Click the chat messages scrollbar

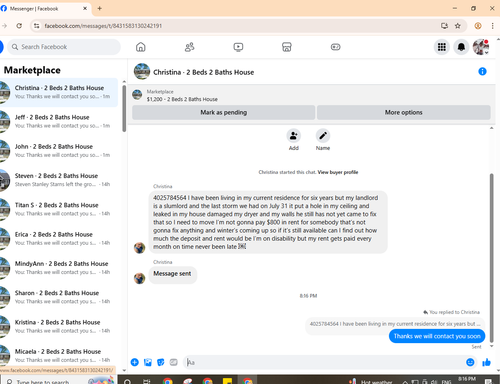point(491,257)
